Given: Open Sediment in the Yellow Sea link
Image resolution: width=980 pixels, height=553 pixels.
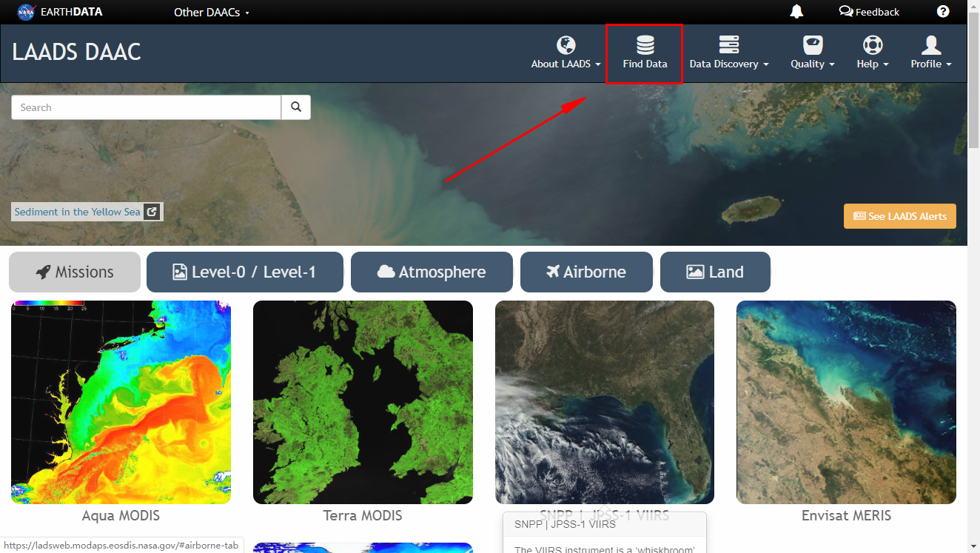Looking at the screenshot, I should coord(77,212).
